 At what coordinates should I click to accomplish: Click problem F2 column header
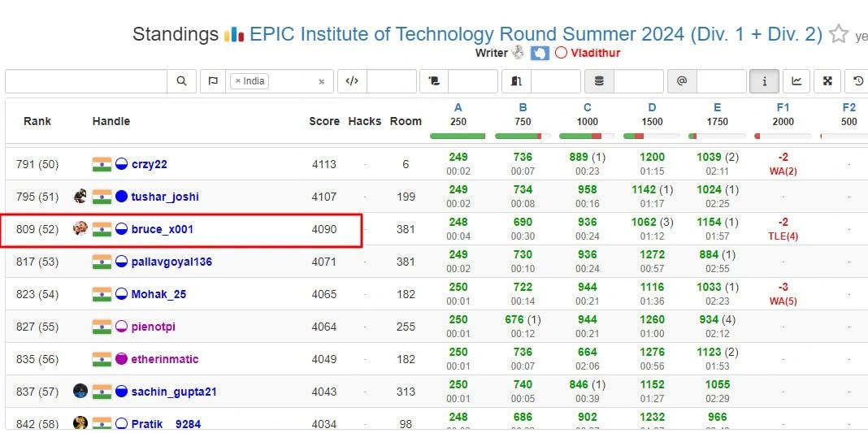tap(848, 108)
